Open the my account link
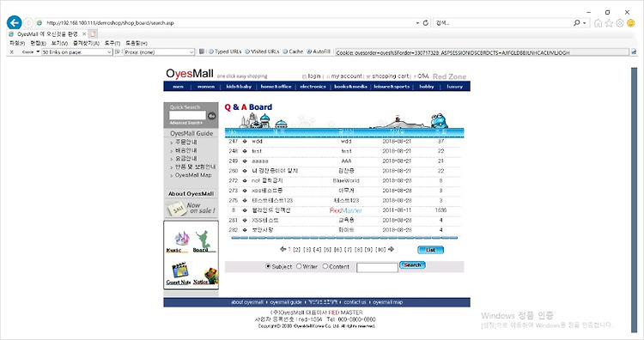This screenshot has height=340, width=644. click(x=347, y=76)
